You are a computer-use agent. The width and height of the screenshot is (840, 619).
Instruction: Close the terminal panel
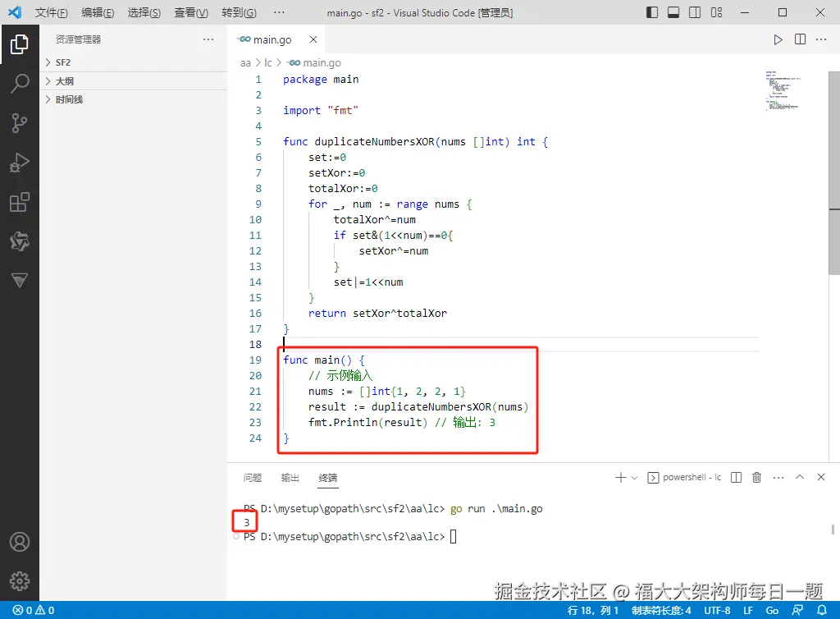click(x=820, y=477)
